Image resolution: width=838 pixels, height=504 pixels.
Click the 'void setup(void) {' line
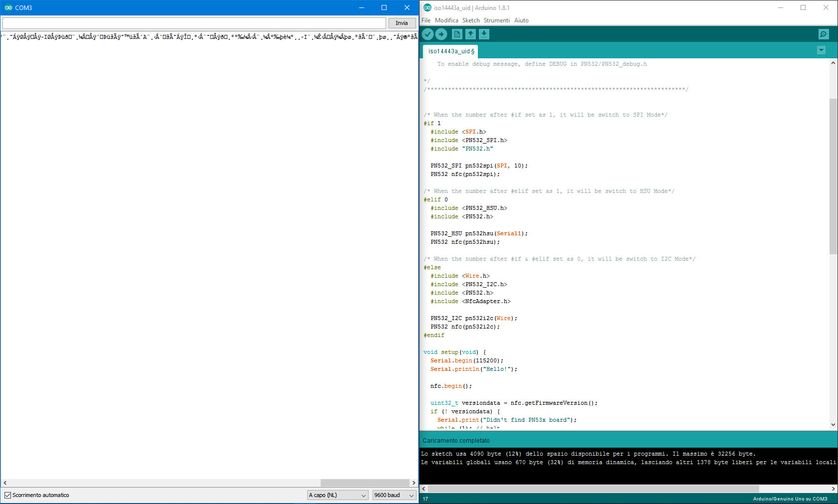coord(454,352)
